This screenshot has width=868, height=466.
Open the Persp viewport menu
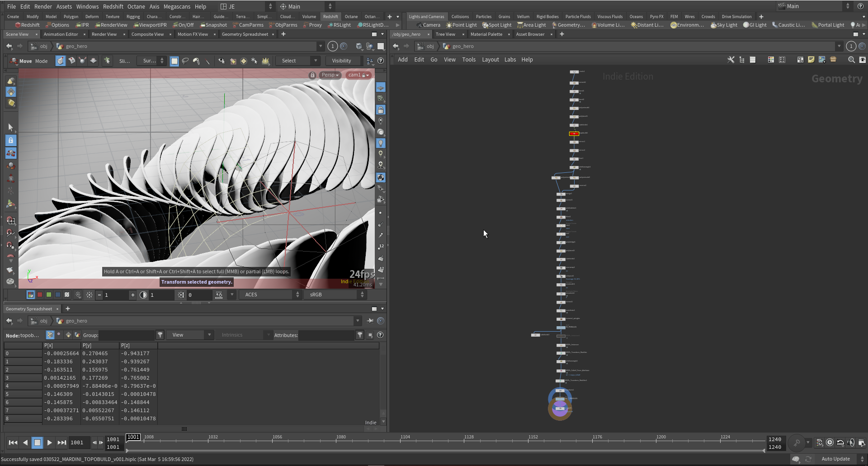(x=330, y=75)
